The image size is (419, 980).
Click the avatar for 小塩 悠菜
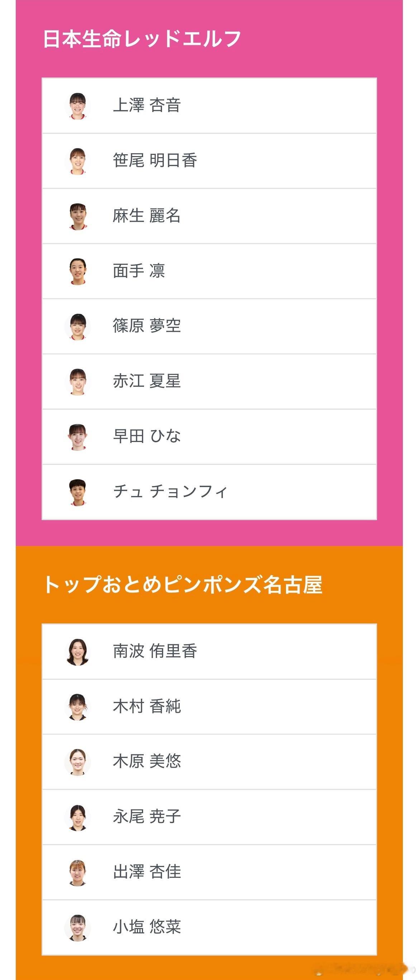[77, 928]
